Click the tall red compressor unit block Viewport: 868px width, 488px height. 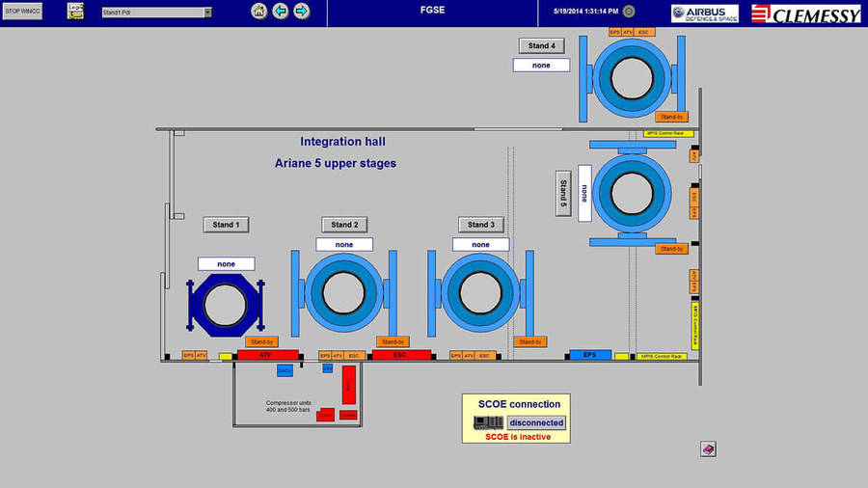[349, 385]
